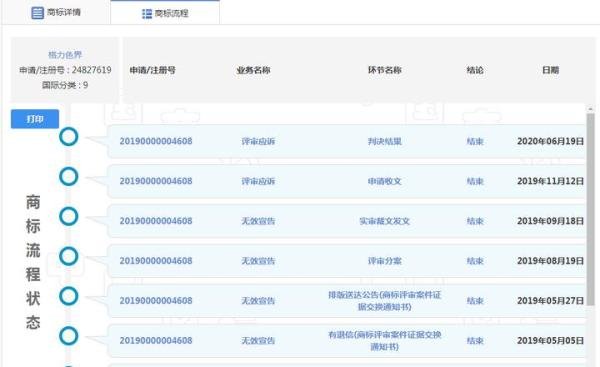Click the 实审裁文发文 stage name
Viewport: 600px width, 367px height.
pyautogui.click(x=385, y=221)
